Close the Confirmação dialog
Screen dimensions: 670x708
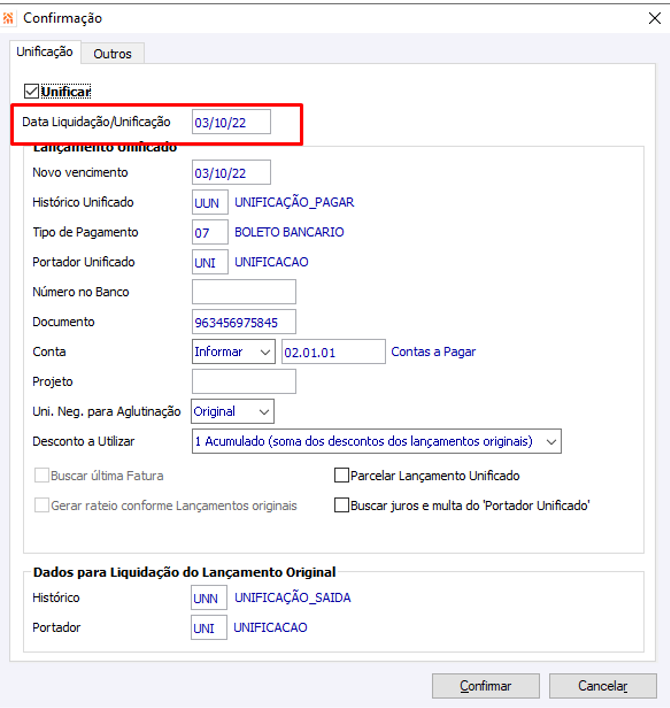(654, 18)
